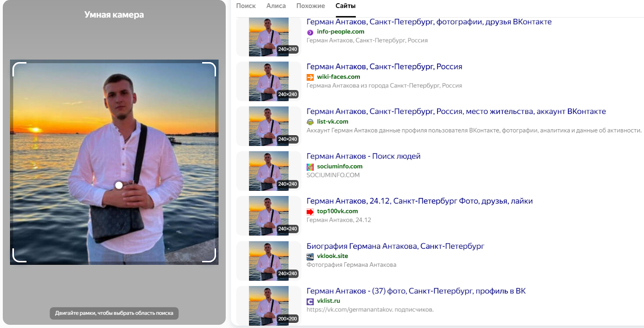Click the 'Двигайте рамки' hint label

point(114,313)
